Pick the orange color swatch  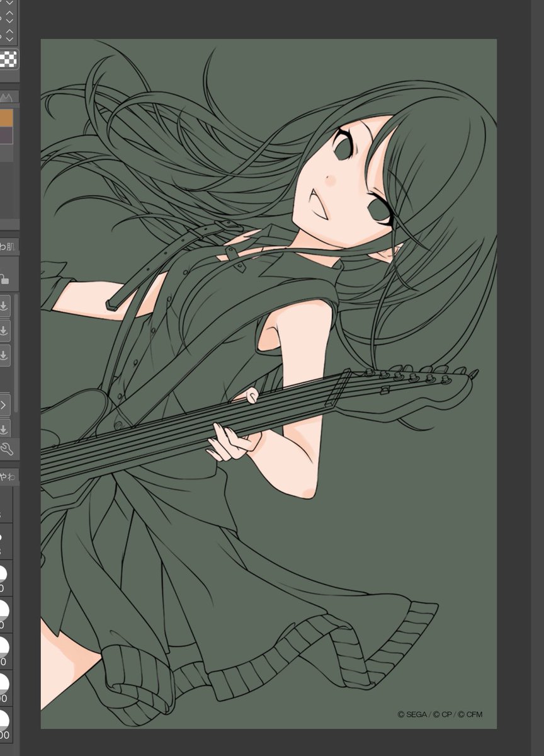click(6, 118)
